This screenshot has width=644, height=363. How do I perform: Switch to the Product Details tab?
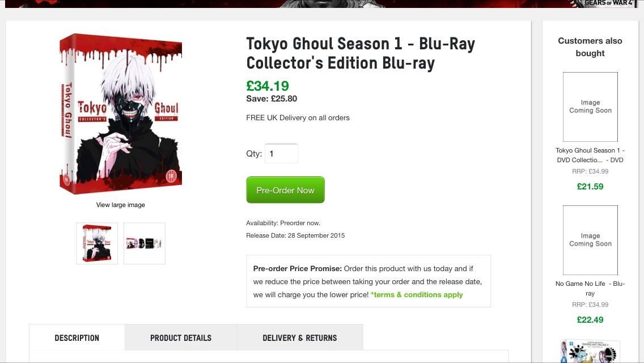pos(181,338)
